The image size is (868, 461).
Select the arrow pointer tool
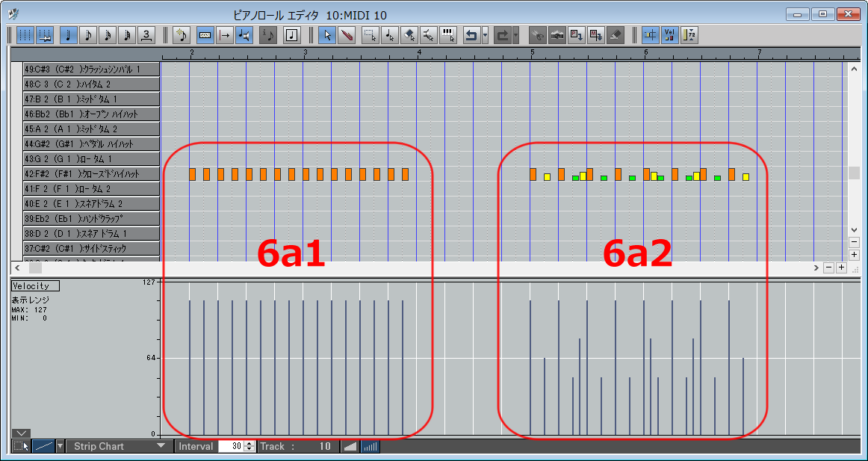tap(326, 35)
